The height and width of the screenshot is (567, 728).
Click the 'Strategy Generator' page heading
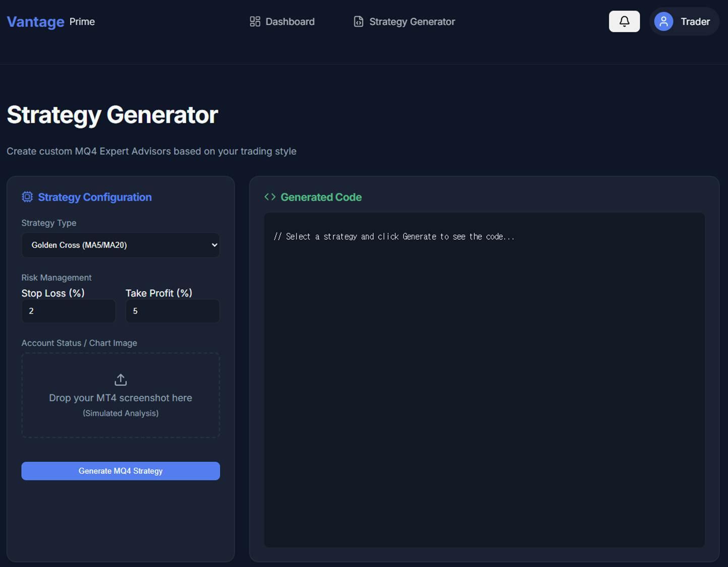coord(112,115)
